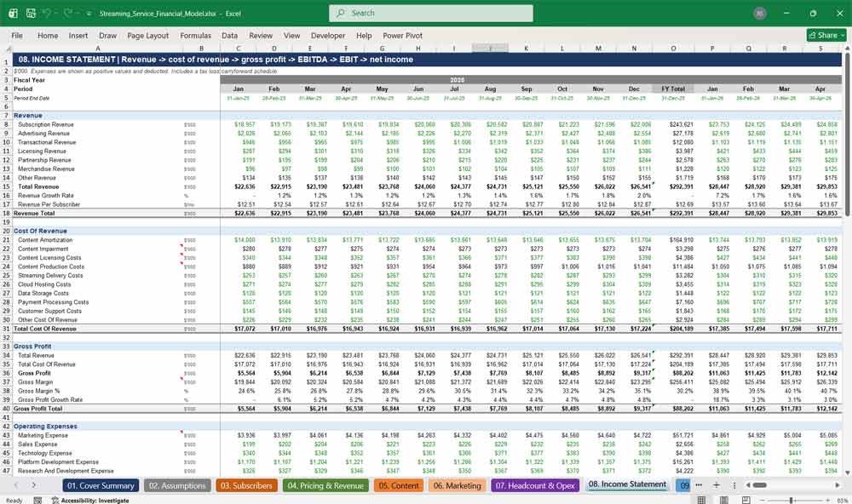
Task: Open the Help ribbon tab
Action: pos(364,35)
